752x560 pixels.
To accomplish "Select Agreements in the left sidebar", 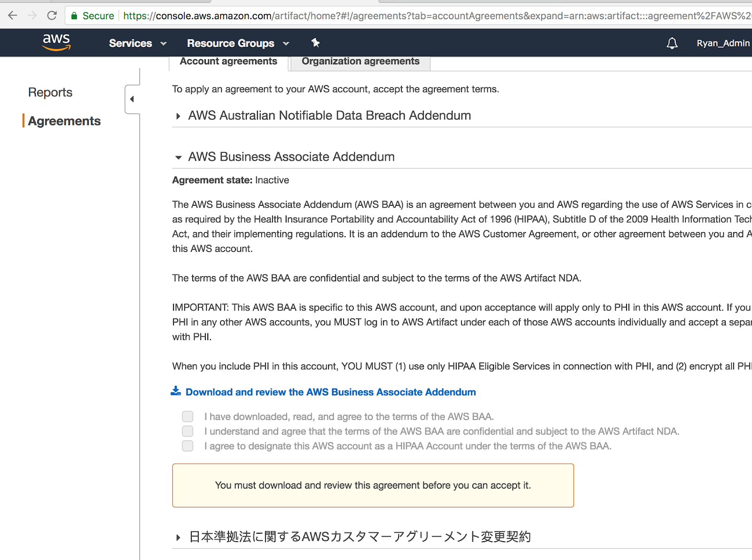I will (x=64, y=121).
